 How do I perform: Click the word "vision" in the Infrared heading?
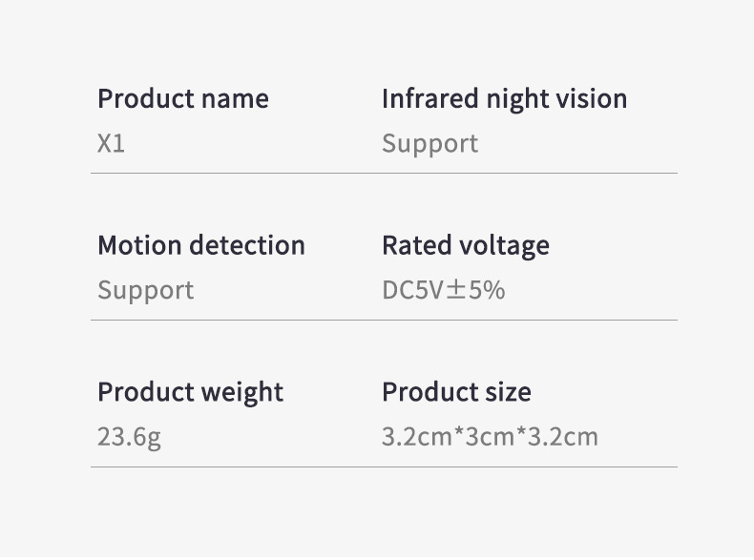(x=591, y=99)
